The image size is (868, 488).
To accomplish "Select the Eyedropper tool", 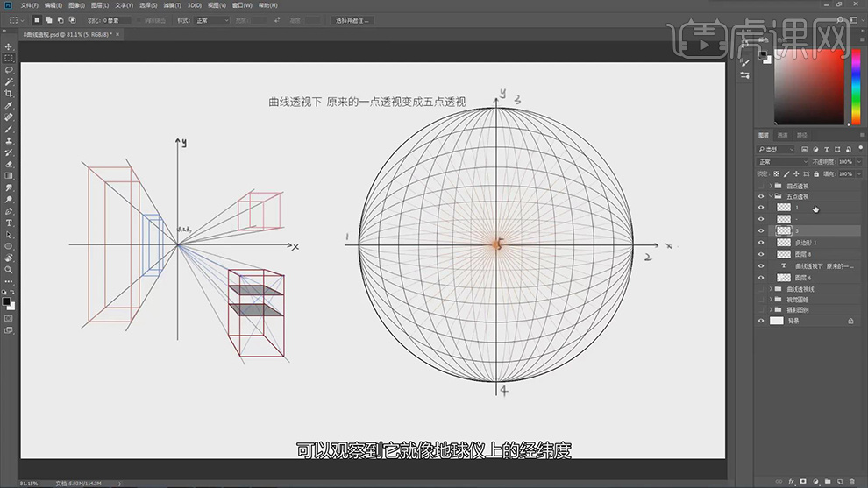I will (8, 105).
